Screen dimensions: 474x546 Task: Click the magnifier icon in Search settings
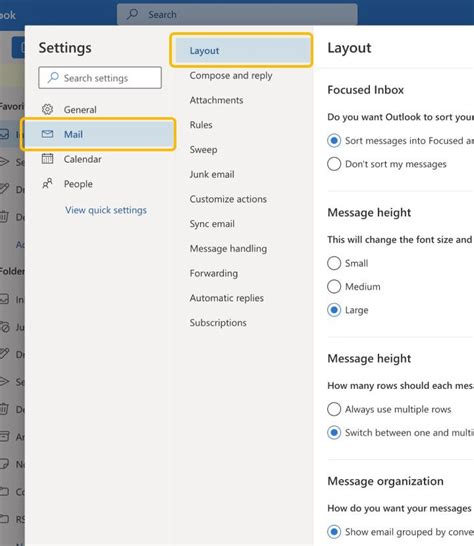coord(53,77)
